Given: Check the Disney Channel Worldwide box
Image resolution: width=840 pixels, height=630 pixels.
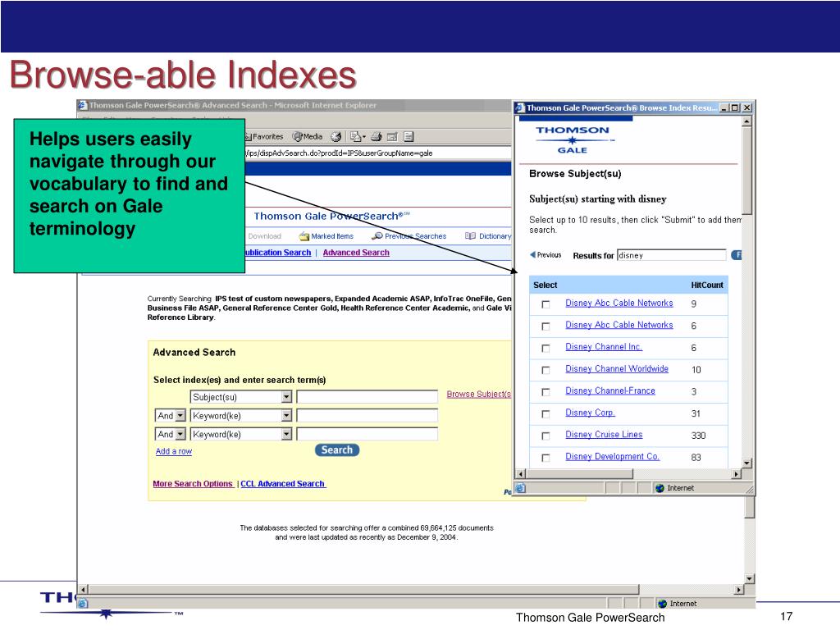Looking at the screenshot, I should 546,370.
